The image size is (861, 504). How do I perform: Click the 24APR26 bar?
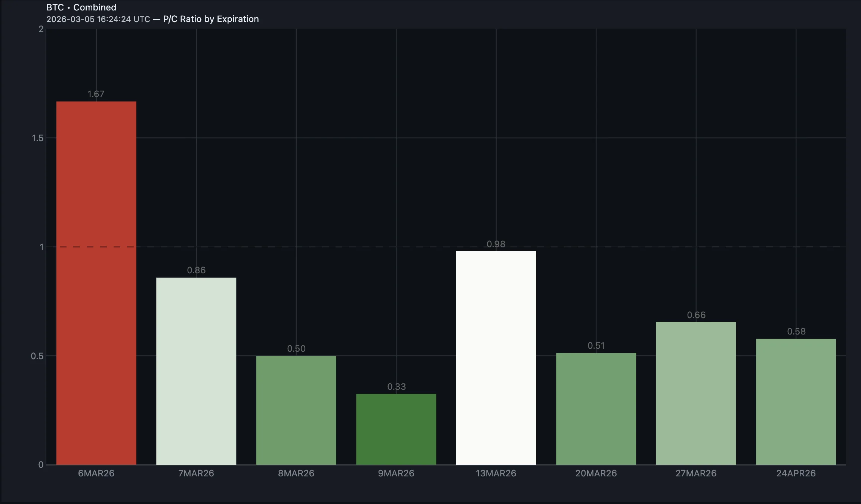796,402
